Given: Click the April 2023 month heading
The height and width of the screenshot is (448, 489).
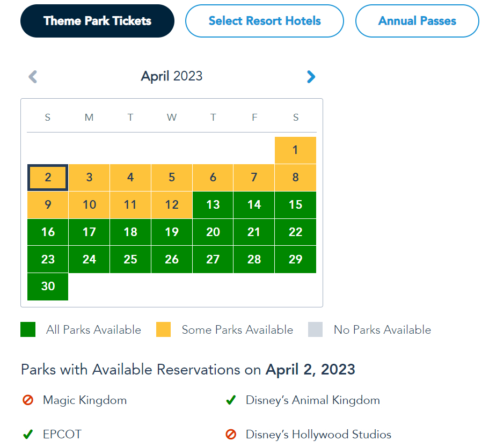Looking at the screenshot, I should pos(172,76).
